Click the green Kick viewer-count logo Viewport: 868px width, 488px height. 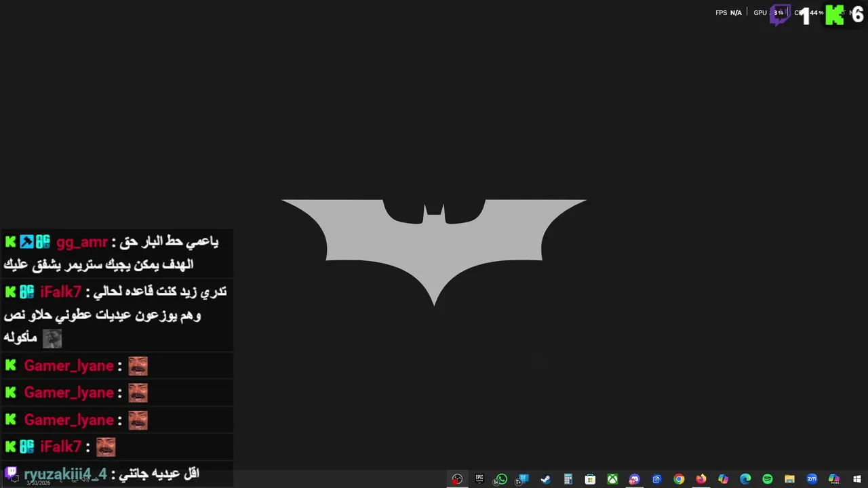[835, 14]
